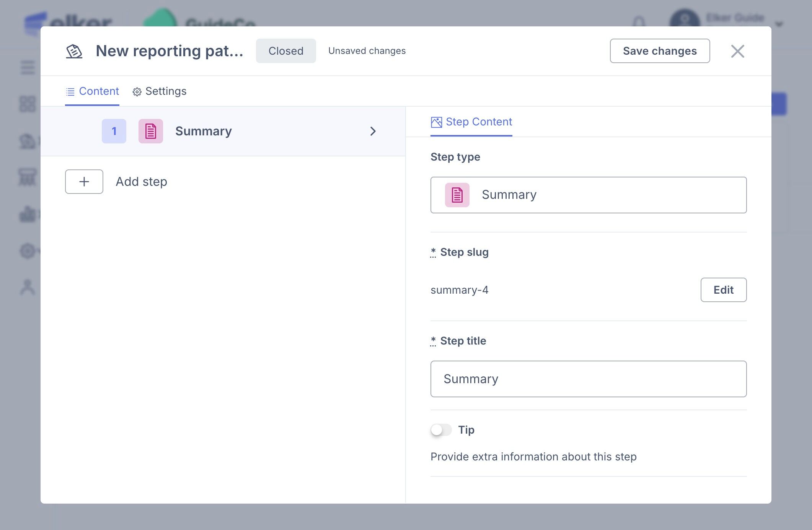Click the Save changes button
812x530 pixels.
[x=660, y=51]
